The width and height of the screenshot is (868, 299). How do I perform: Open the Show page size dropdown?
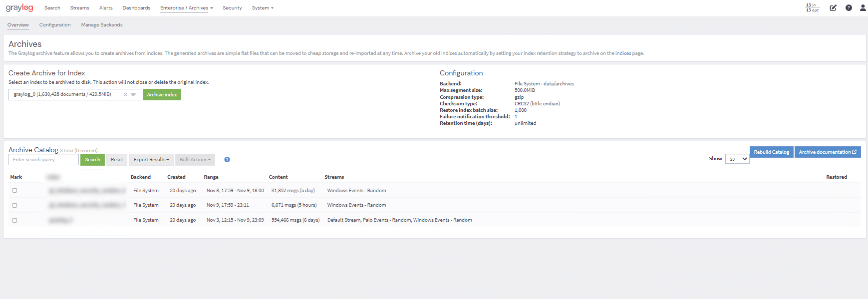pyautogui.click(x=737, y=159)
